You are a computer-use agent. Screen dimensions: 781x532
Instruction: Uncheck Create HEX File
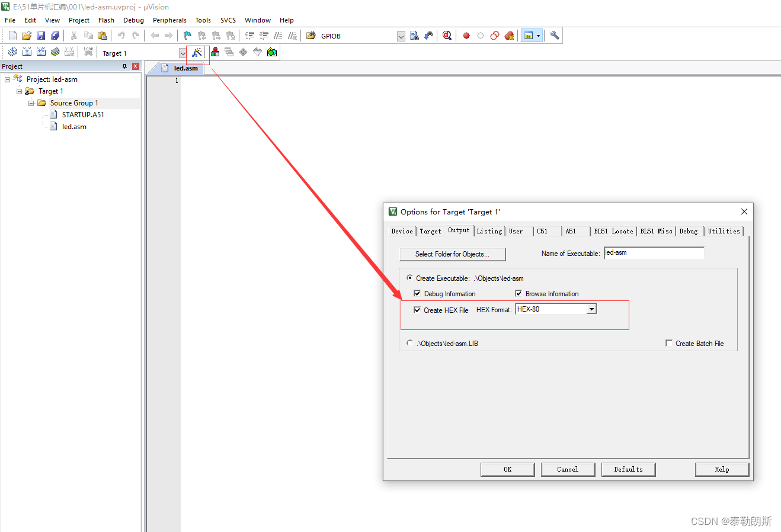tap(417, 310)
